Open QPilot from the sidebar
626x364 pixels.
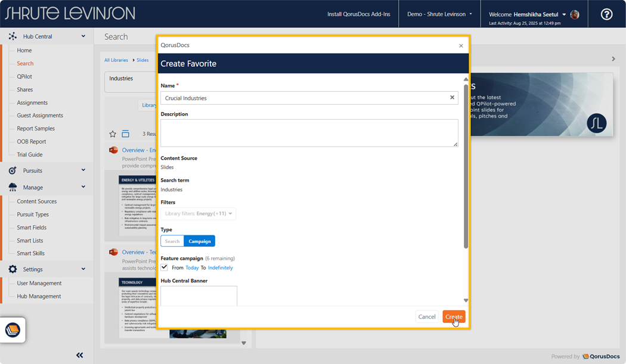pyautogui.click(x=24, y=76)
